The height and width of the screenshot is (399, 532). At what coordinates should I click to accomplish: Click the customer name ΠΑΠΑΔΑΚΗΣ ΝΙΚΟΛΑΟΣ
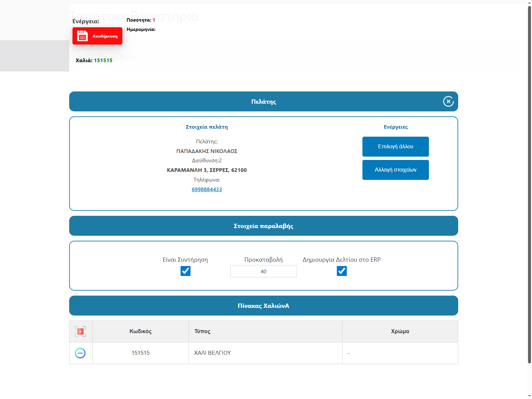tap(207, 151)
